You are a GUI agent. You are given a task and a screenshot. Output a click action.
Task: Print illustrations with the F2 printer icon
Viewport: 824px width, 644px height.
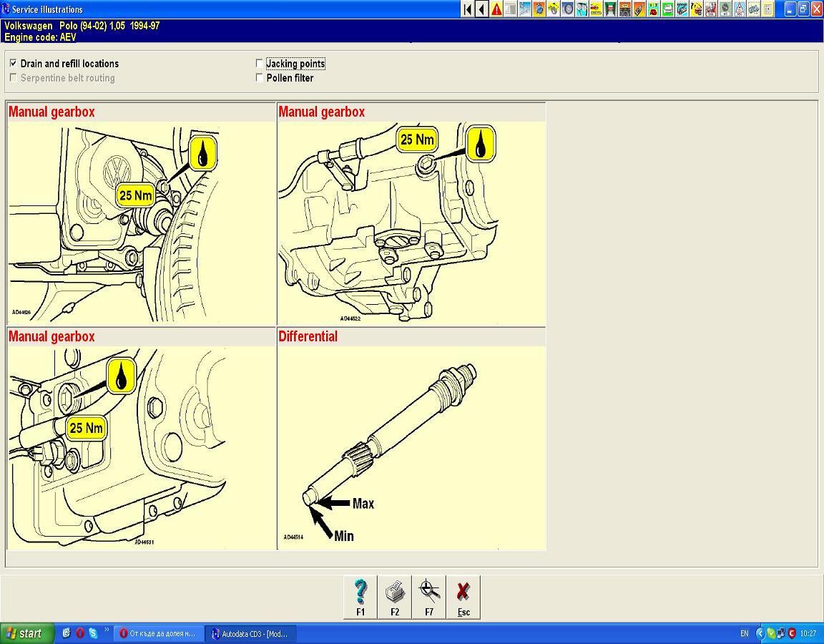[x=395, y=597]
